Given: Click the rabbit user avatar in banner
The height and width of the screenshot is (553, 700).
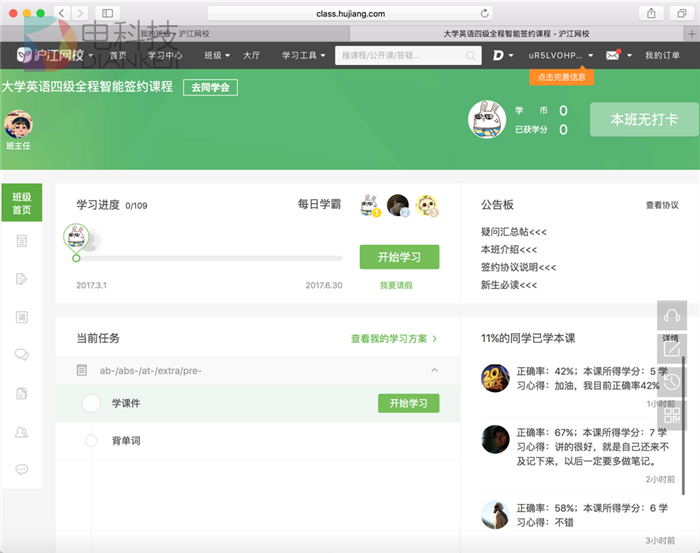Looking at the screenshot, I should point(487,119).
